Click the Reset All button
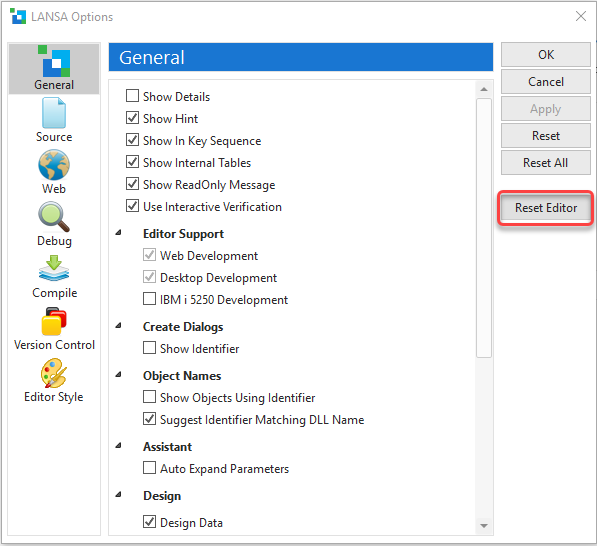The image size is (597, 546). 546,163
